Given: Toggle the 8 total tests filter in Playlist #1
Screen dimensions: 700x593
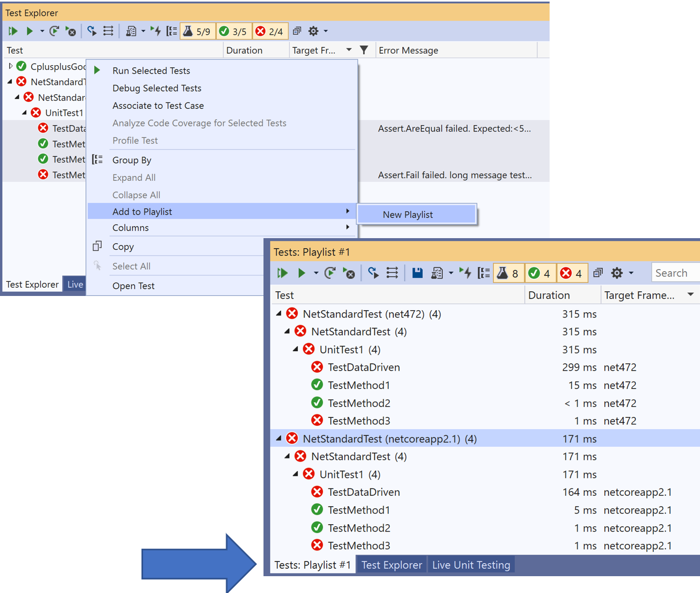Looking at the screenshot, I should coord(509,273).
